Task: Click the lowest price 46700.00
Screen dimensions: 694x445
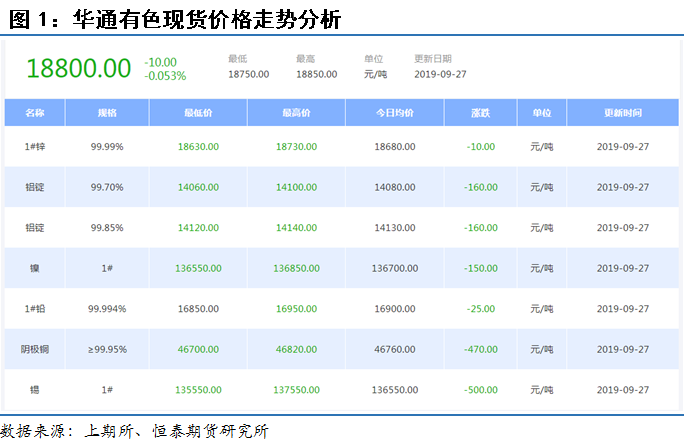Action: click(x=198, y=349)
